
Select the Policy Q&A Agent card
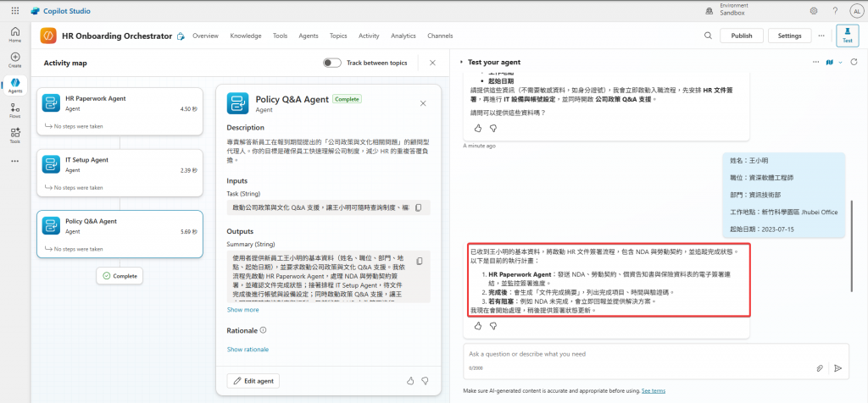[120, 234]
